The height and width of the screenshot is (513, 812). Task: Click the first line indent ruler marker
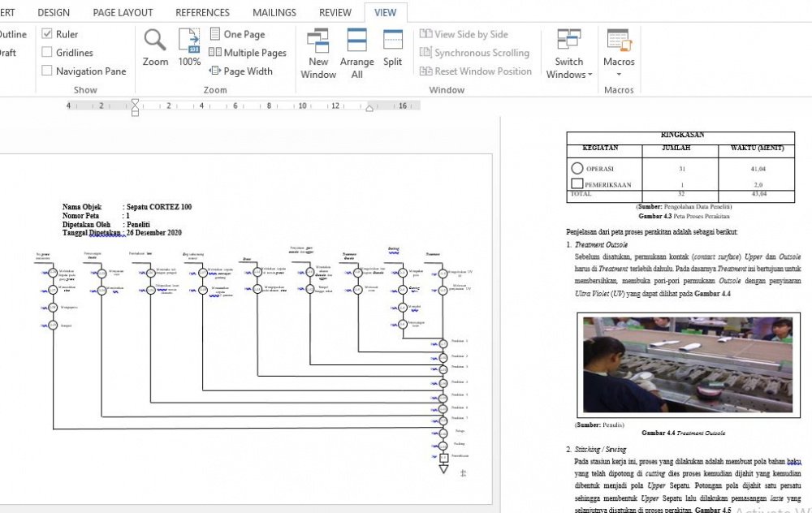[x=135, y=102]
